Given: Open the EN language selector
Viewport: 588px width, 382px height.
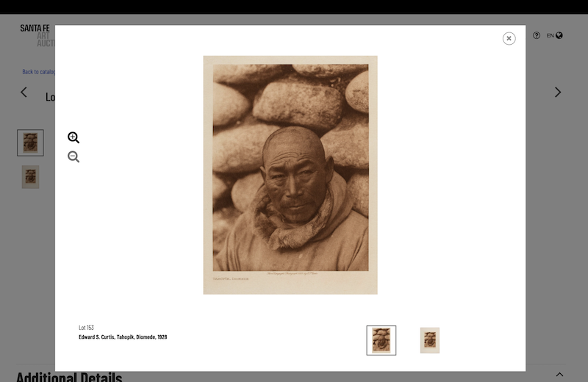Looking at the screenshot, I should (555, 35).
